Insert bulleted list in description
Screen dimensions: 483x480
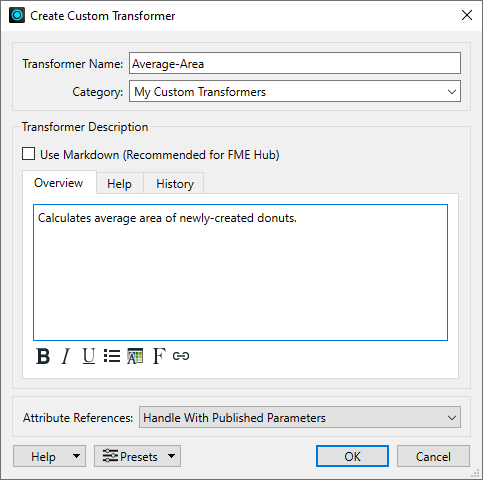[112, 356]
